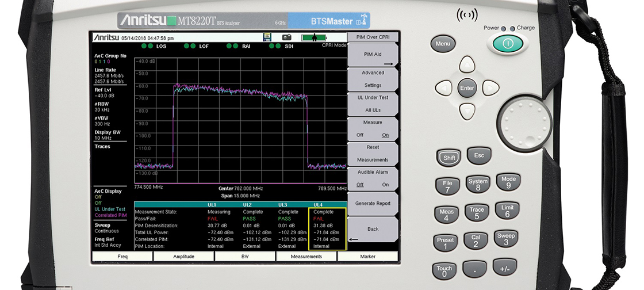Select the Measurements bottom menu
Screen dimensions: 644x290
tap(306, 256)
